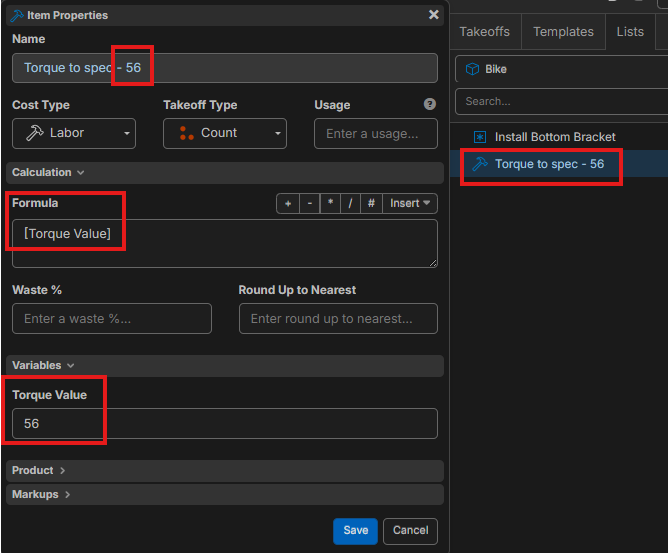Collapse the Calculation section
Viewport: 668px width, 553px height.
pos(48,172)
